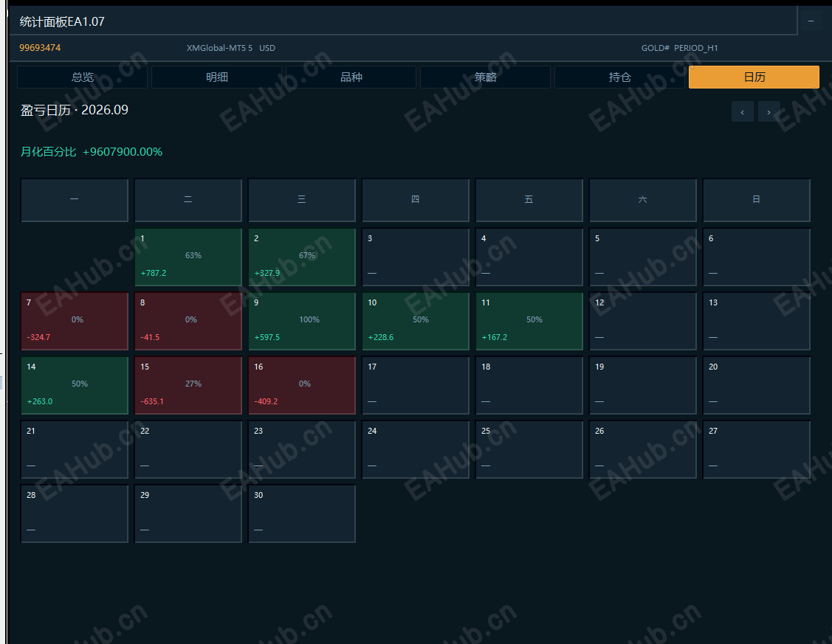Select empty day 24 cell

[416, 449]
